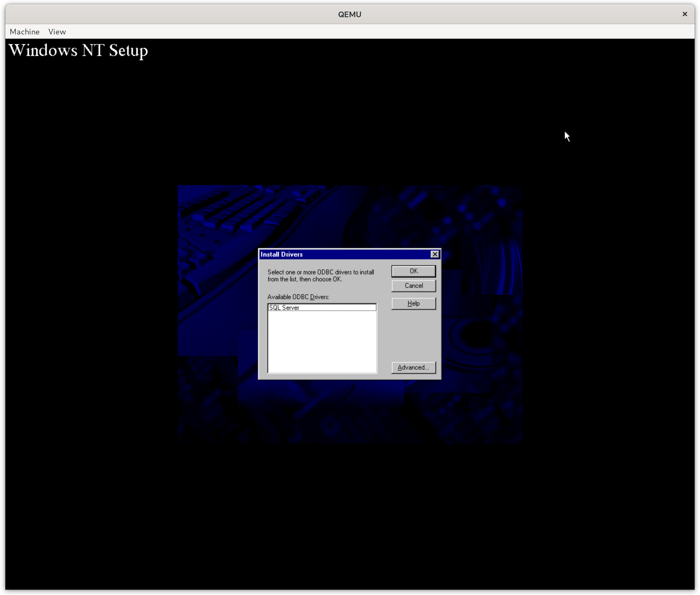Click the QEMU window title text

[350, 14]
